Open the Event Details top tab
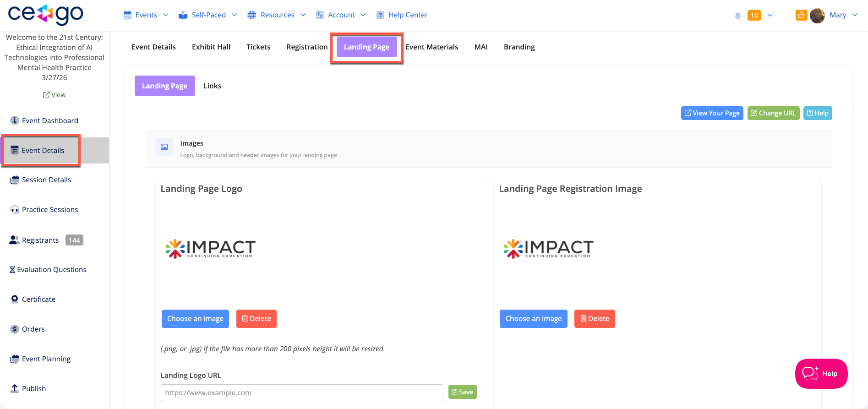Screen dimensions: 868x409 (153, 47)
